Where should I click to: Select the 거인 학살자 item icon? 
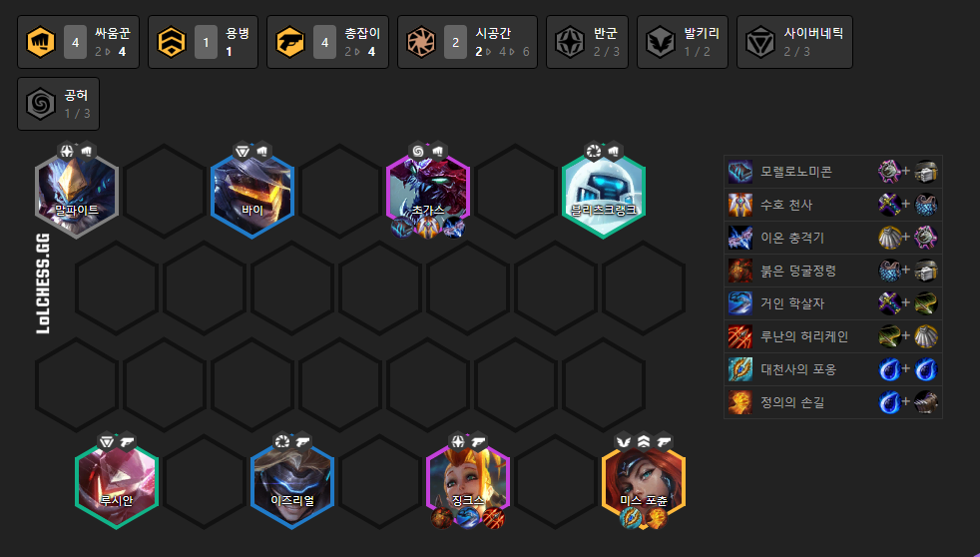coord(740,303)
